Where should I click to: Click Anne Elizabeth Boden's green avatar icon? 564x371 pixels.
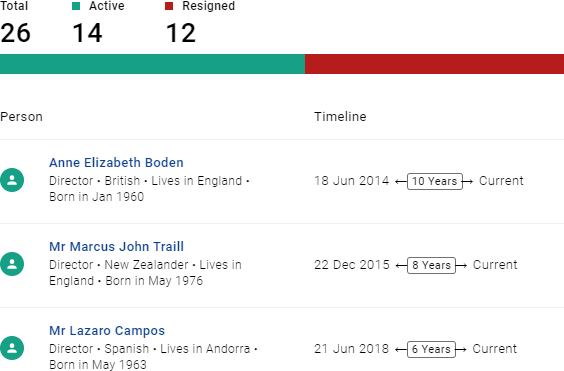12,180
